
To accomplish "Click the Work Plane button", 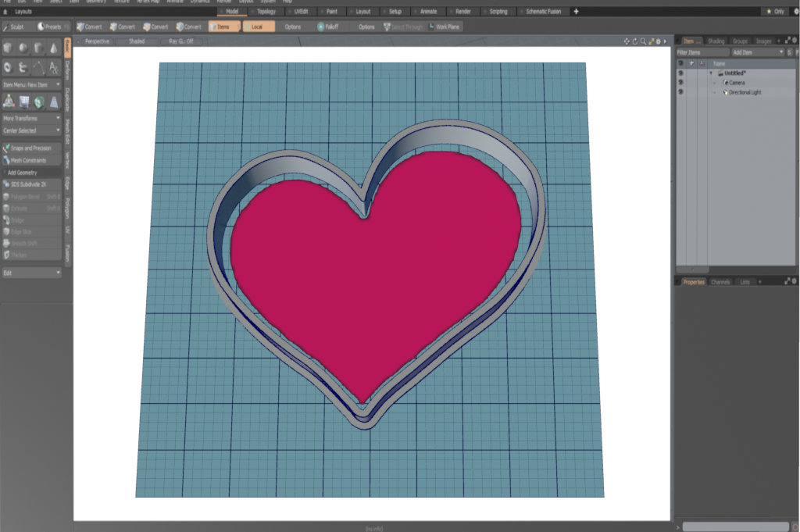I will coord(444,27).
